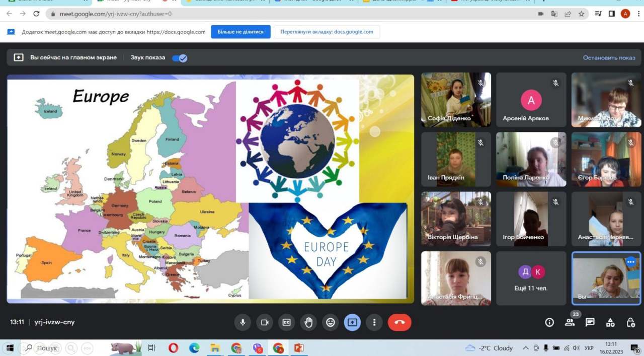
Task: Click the highlighted present screen button
Action: click(x=352, y=322)
